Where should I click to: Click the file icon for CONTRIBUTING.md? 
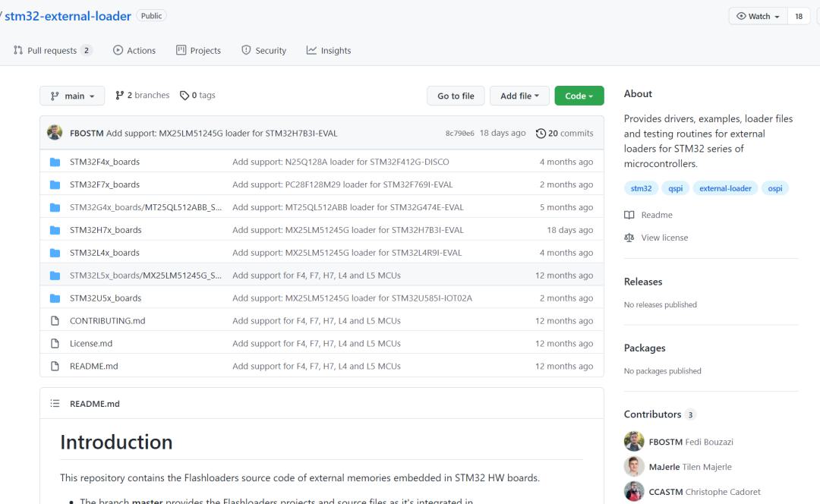(x=55, y=321)
